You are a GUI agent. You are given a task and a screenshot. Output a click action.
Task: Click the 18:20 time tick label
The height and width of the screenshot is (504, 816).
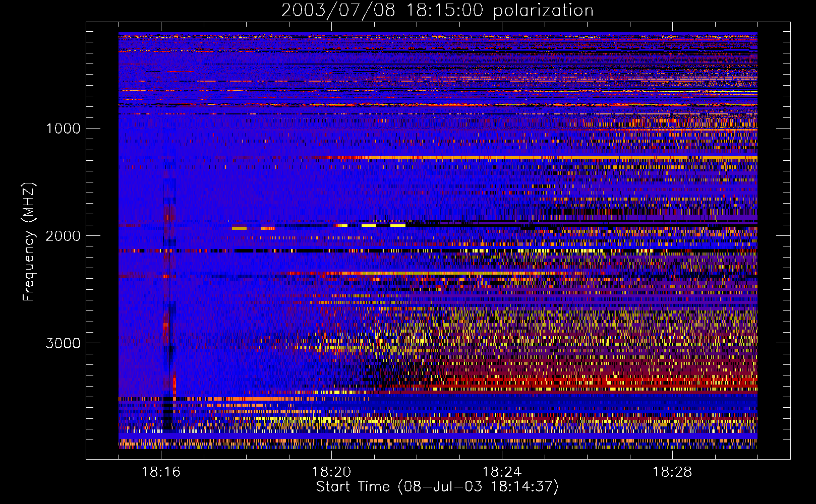click(331, 472)
